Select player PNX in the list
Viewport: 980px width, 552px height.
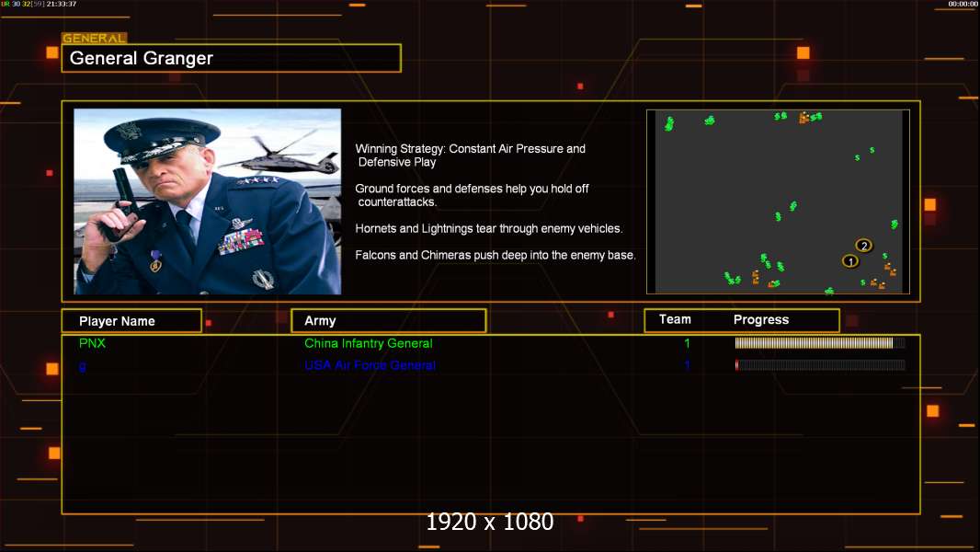click(93, 343)
